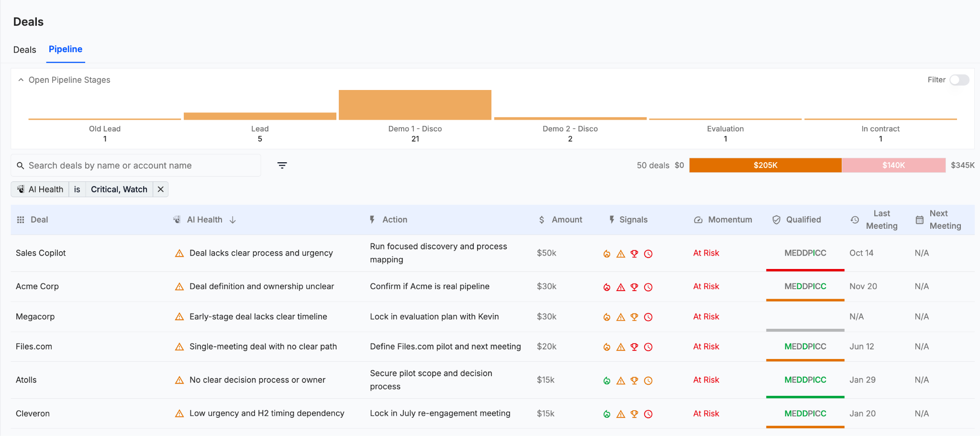Click the search deals input field
The height and width of the screenshot is (436, 980).
(x=136, y=165)
